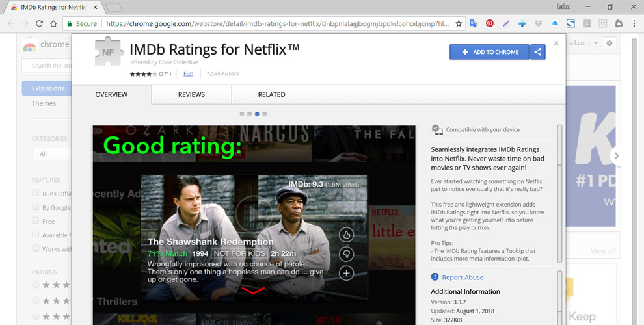Open Chrome's three-dot menu

click(x=634, y=23)
